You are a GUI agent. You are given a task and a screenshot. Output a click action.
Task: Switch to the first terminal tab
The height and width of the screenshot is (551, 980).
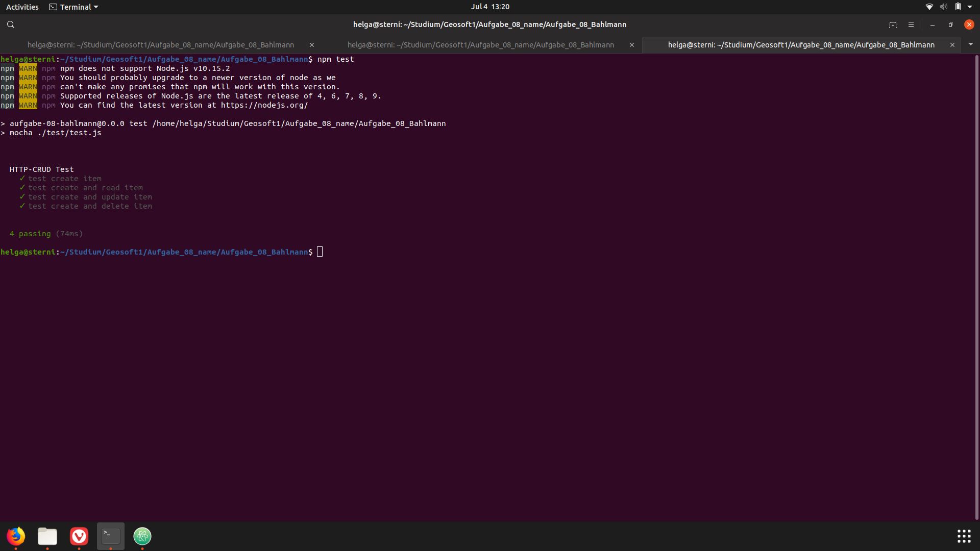click(160, 45)
